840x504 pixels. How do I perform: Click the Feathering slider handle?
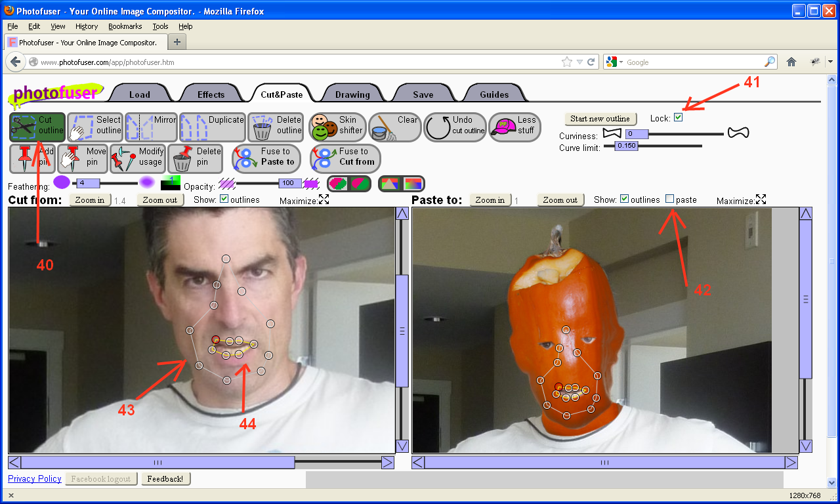pos(87,183)
